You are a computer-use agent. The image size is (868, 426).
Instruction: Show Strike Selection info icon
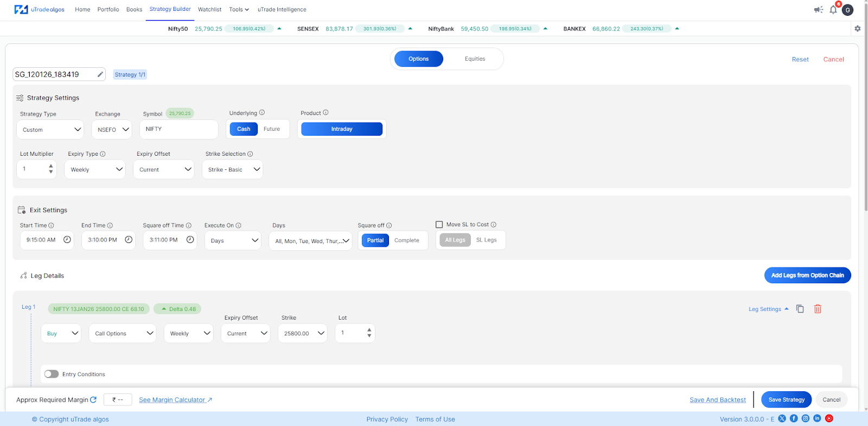click(x=250, y=154)
